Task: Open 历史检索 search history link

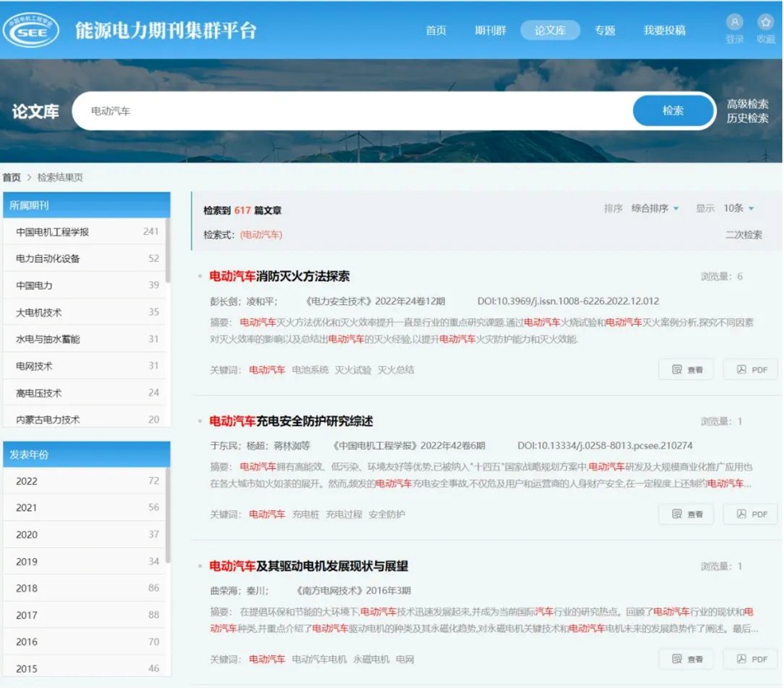Action: [748, 119]
